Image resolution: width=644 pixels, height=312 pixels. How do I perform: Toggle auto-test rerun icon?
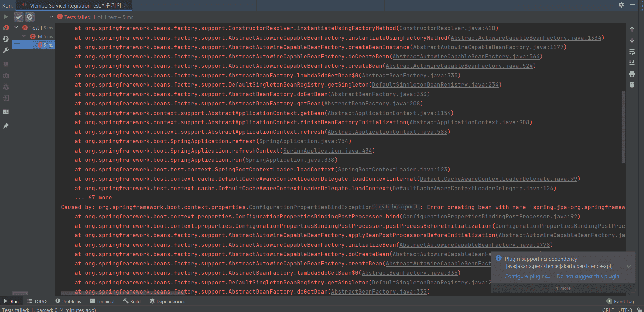click(6, 39)
